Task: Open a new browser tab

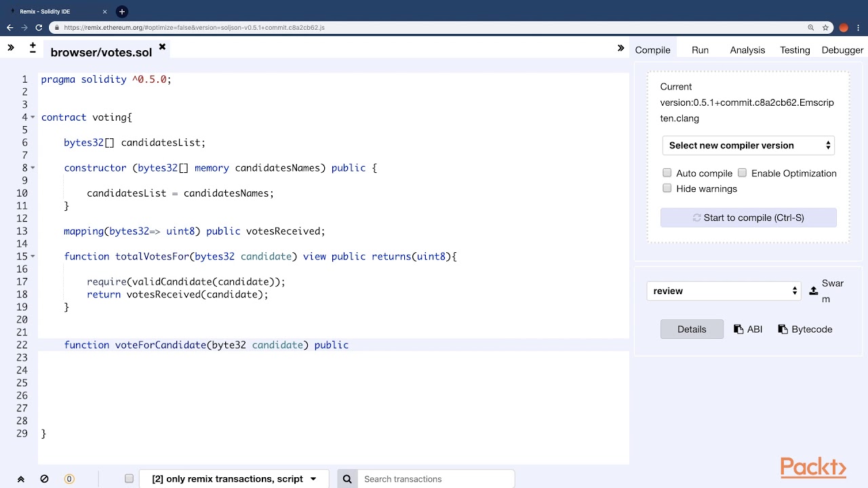Action: (122, 12)
